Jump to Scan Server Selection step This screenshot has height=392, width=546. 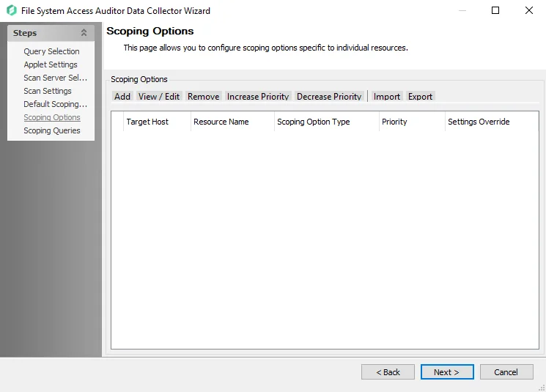point(56,78)
